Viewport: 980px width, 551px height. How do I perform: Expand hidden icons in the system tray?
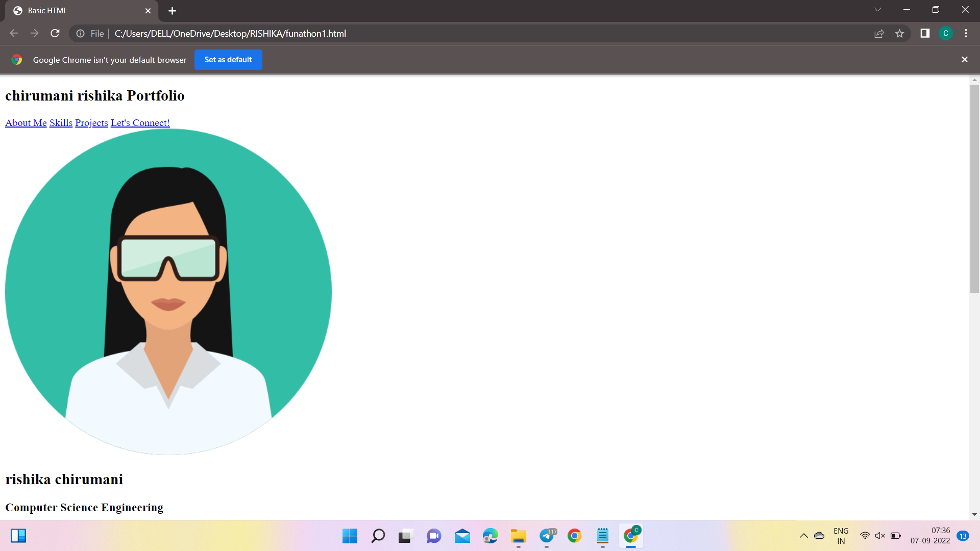[x=803, y=536]
